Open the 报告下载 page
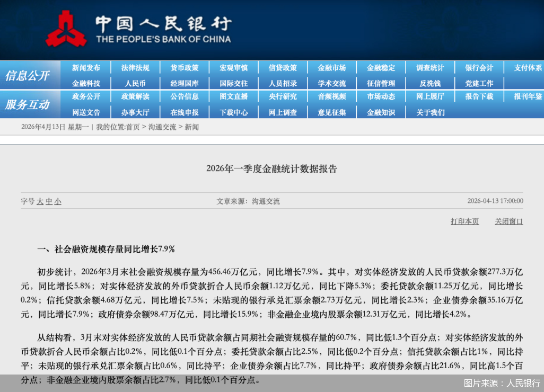The width and height of the screenshot is (544, 392). pos(479,97)
